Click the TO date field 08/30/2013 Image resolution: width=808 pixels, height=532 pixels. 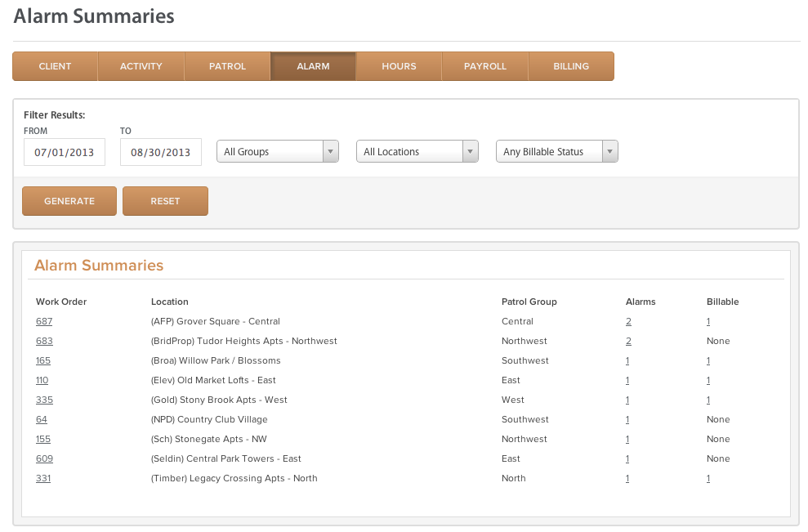pos(161,152)
